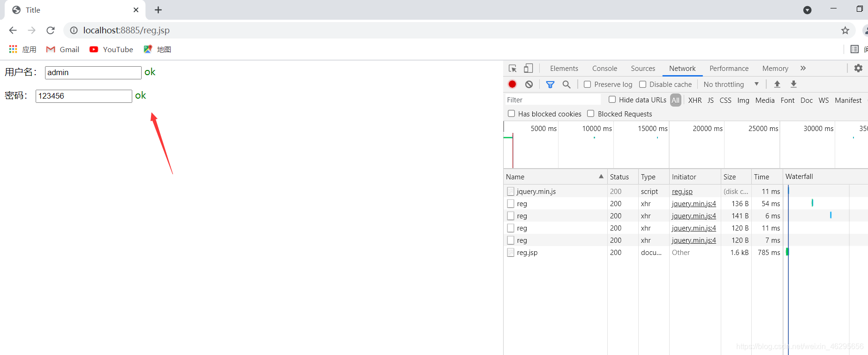Click the address bar URL
Screen dimensions: 868x355
(126, 31)
